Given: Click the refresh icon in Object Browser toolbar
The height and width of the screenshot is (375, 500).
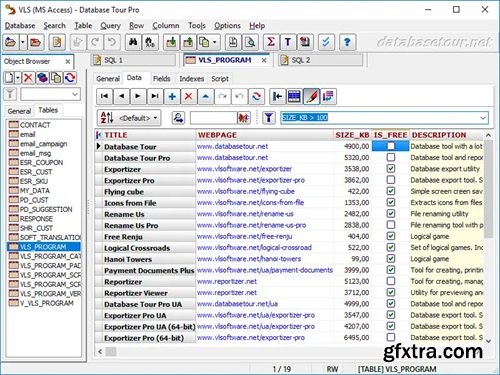Looking at the screenshot, I should pyautogui.click(x=70, y=78).
